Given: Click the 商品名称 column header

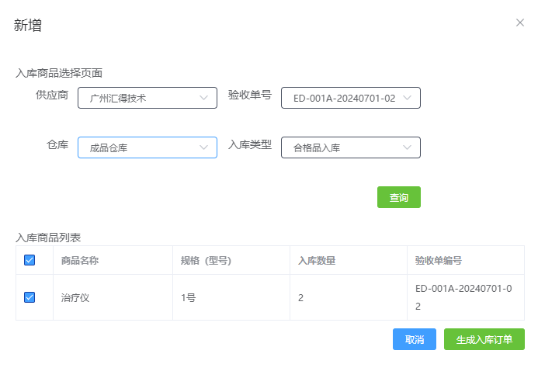Looking at the screenshot, I should (x=80, y=260).
